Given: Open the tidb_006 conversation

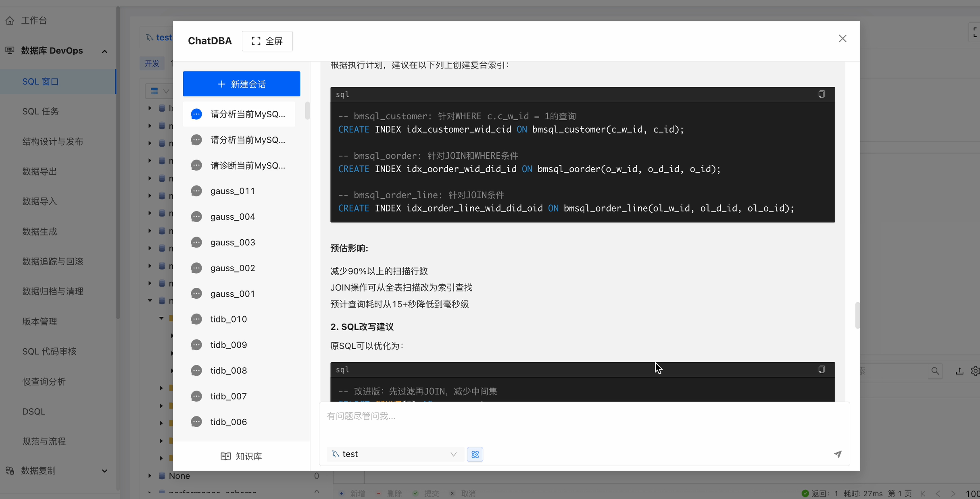Looking at the screenshot, I should click(x=239, y=422).
